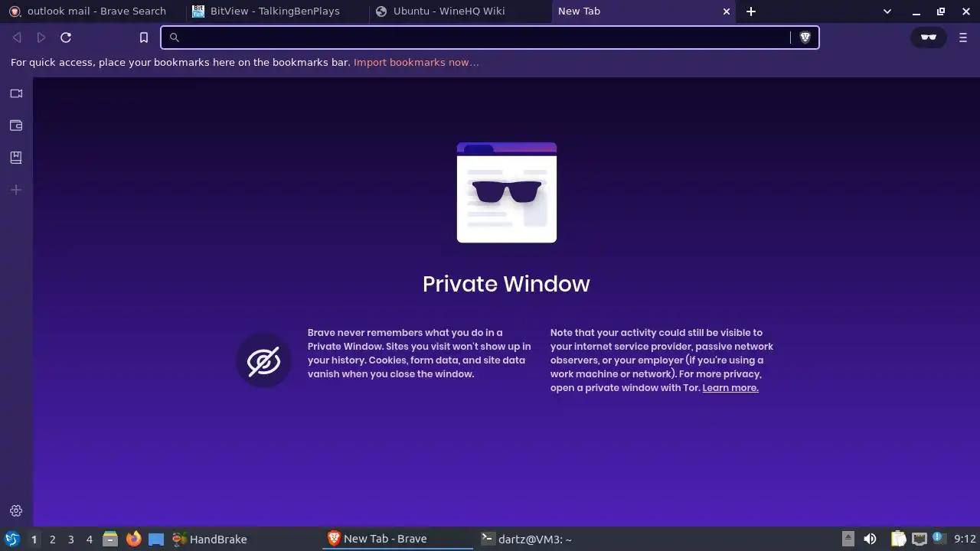This screenshot has height=551, width=980.
Task: Open Brave Talk from the sidebar camera icon
Action: tap(16, 93)
